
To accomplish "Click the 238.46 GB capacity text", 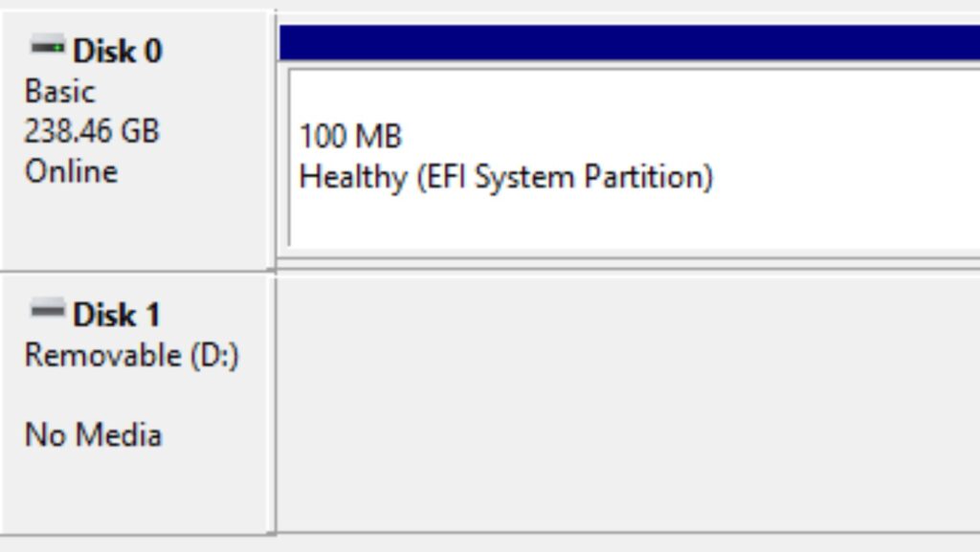I will 91,131.
